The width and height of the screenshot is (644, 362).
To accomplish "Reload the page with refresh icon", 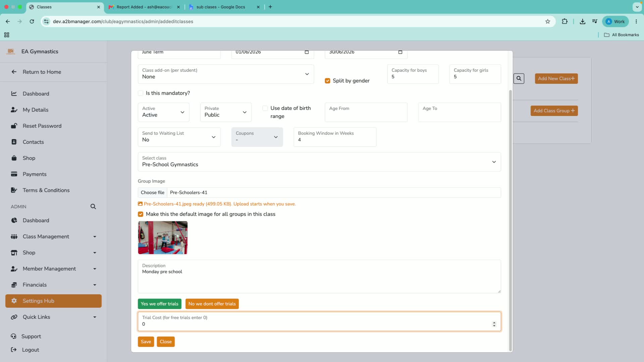I will tap(32, 21).
